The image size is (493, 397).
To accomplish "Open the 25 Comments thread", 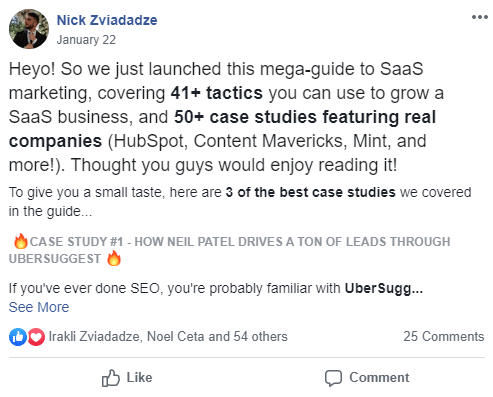I will pyautogui.click(x=444, y=337).
